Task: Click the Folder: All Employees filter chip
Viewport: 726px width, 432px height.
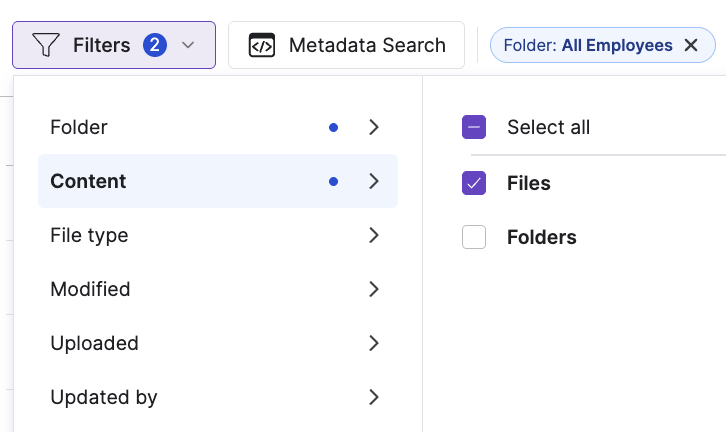Action: (588, 45)
